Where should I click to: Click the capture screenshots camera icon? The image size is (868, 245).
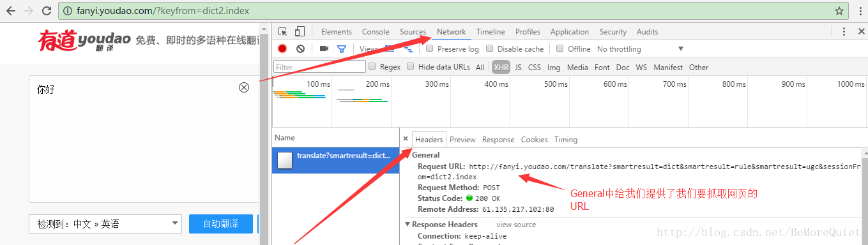point(324,48)
